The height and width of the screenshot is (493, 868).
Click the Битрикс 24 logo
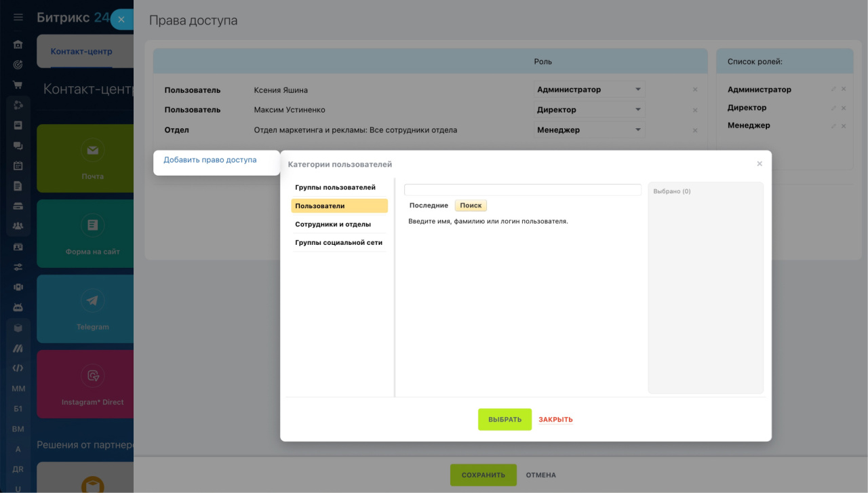coord(73,18)
